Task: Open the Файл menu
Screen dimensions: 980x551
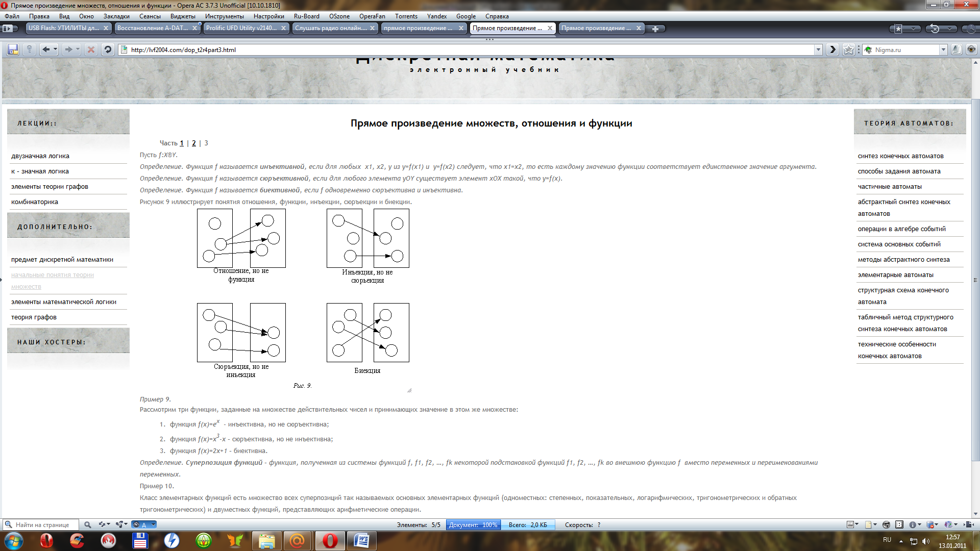Action: (x=12, y=16)
